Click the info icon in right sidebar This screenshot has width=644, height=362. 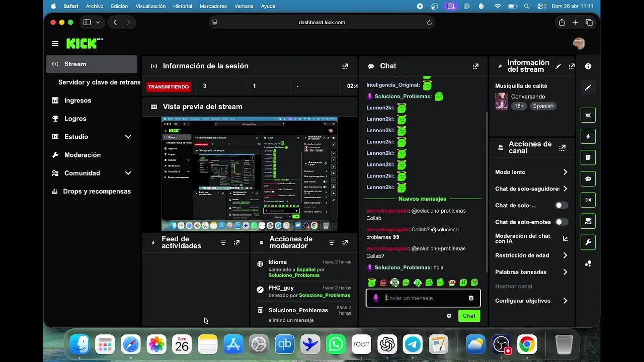(588, 66)
